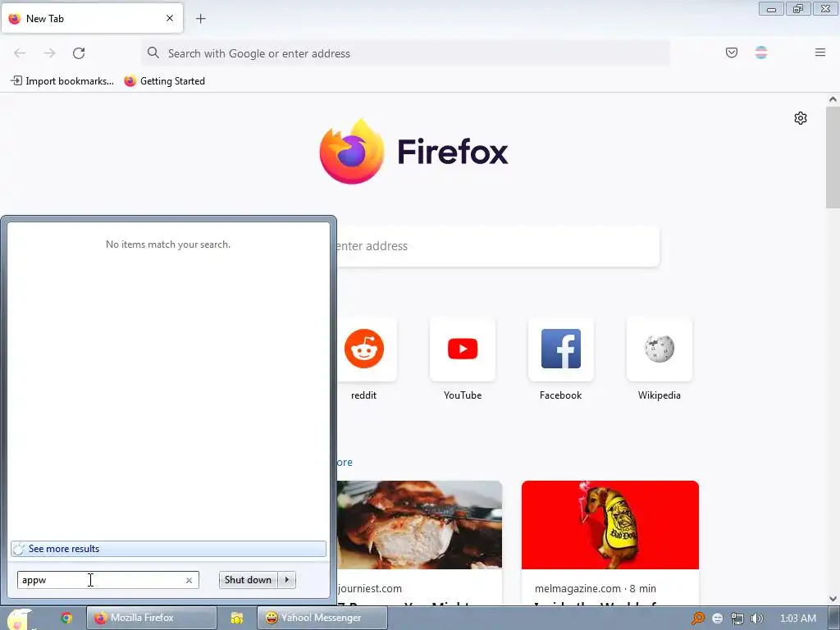The image size is (840, 630).
Task: Open the volume speaker tray icon
Action: point(756,619)
